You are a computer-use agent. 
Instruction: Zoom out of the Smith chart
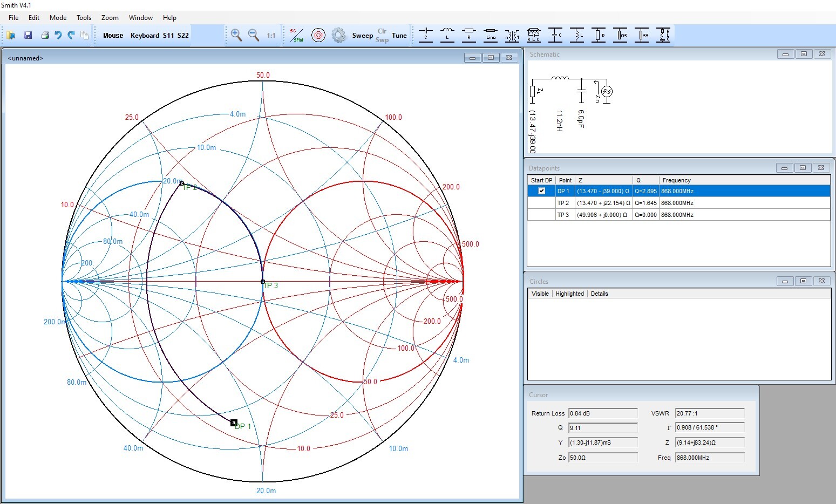(253, 35)
